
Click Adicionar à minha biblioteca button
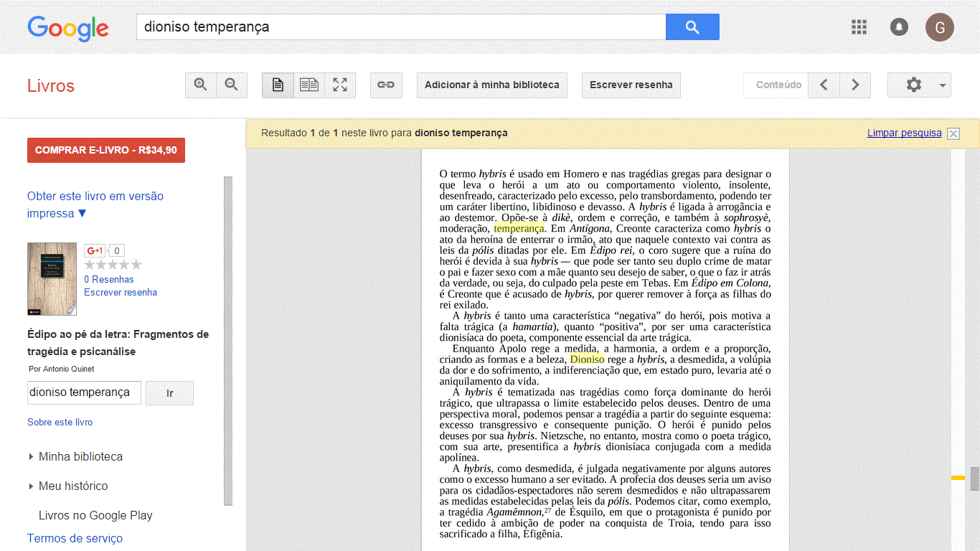point(491,85)
